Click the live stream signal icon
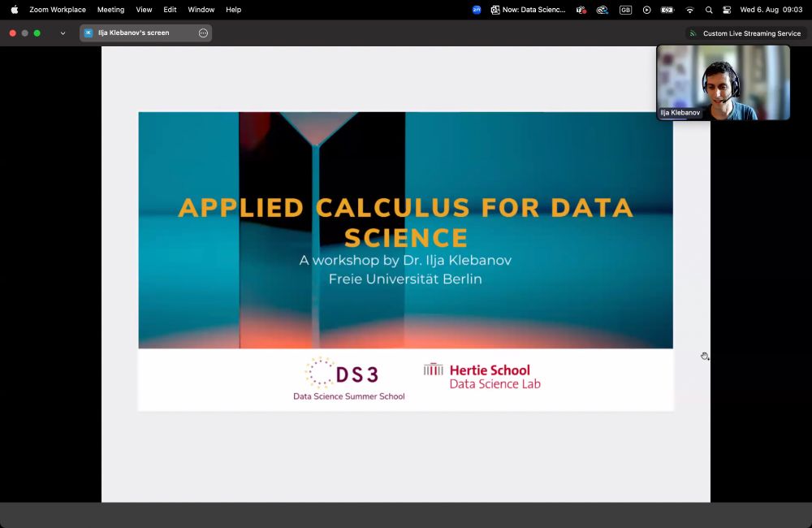812x528 pixels. click(693, 33)
